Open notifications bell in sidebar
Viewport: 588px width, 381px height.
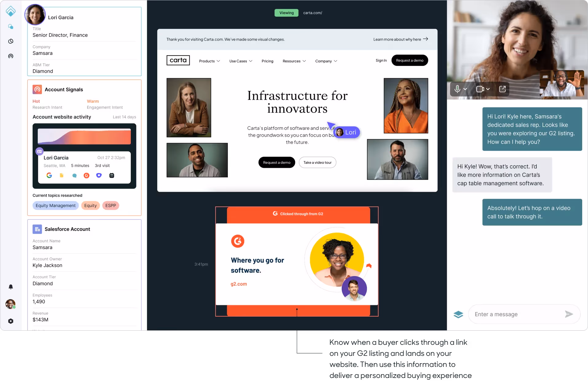(11, 287)
